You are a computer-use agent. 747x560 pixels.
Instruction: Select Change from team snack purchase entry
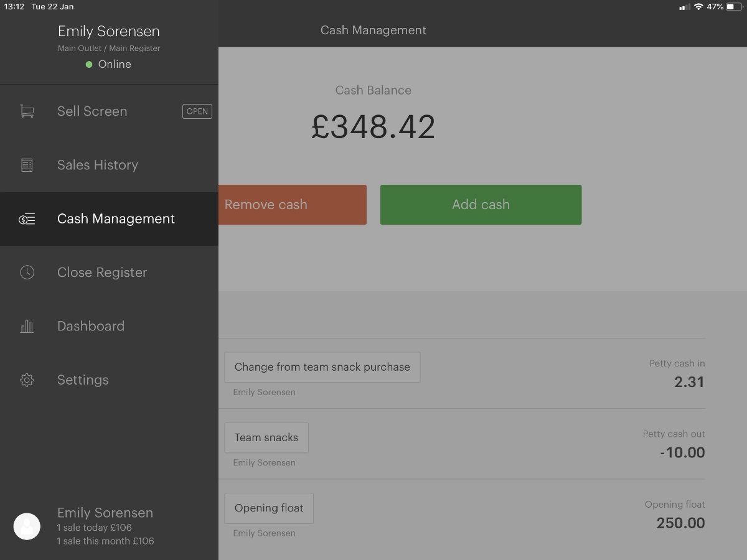pyautogui.click(x=322, y=367)
